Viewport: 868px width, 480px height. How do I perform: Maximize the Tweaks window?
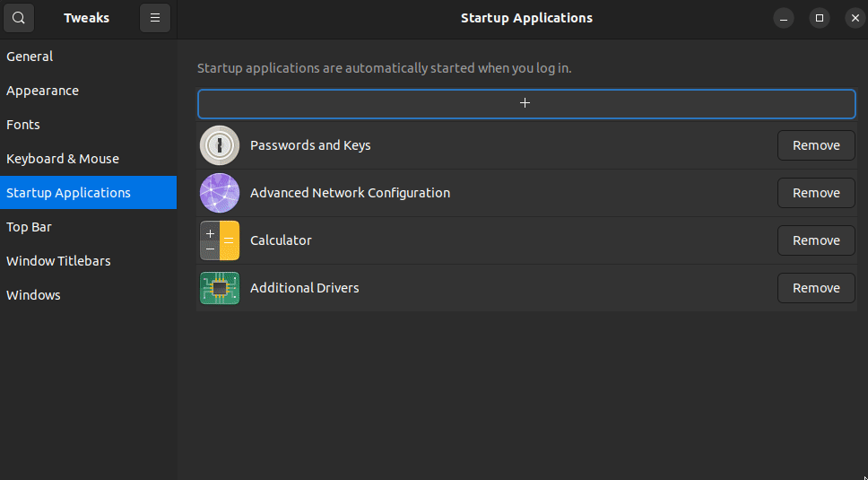click(x=820, y=18)
